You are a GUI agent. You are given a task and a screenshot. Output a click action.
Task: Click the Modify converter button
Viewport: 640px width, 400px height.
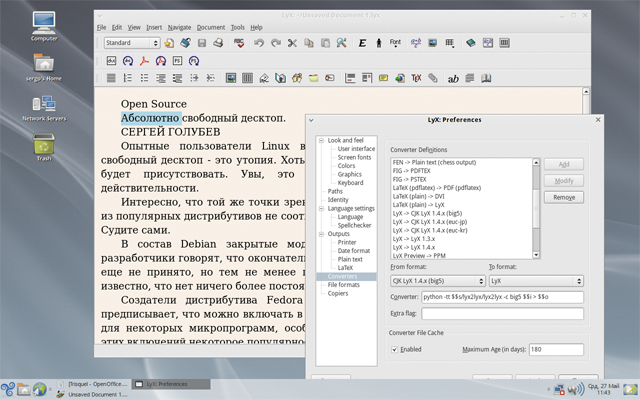click(564, 181)
